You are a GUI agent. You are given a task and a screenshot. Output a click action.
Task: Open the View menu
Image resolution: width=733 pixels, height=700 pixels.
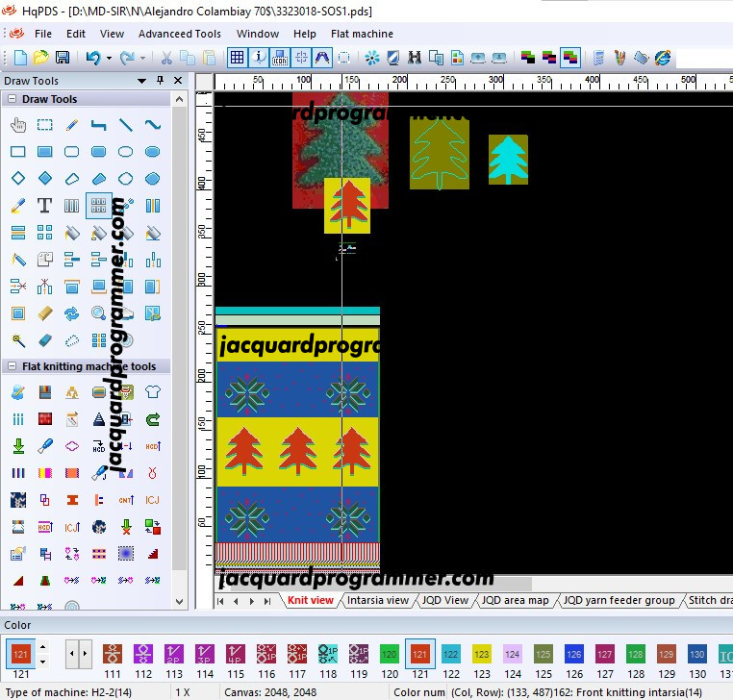112,34
